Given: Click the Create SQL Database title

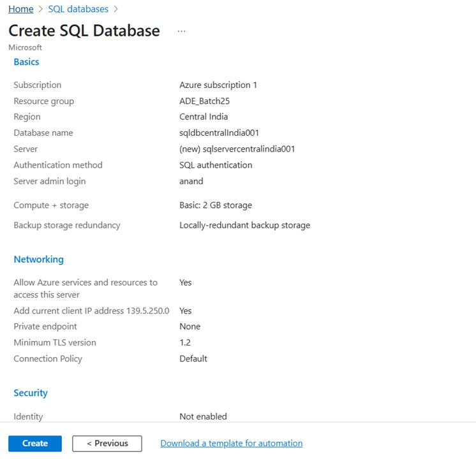Looking at the screenshot, I should (x=84, y=31).
